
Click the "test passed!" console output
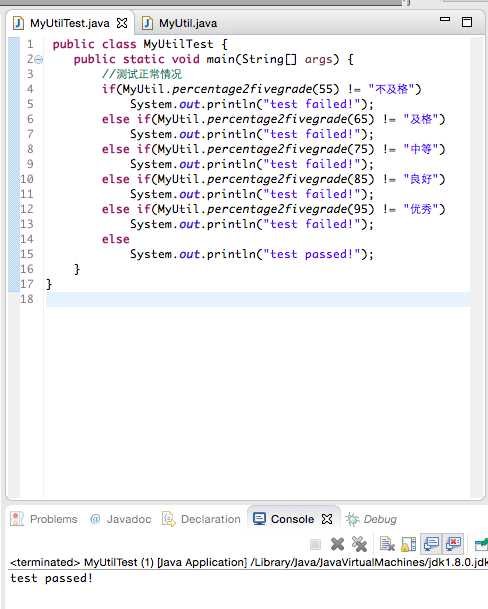[51, 578]
